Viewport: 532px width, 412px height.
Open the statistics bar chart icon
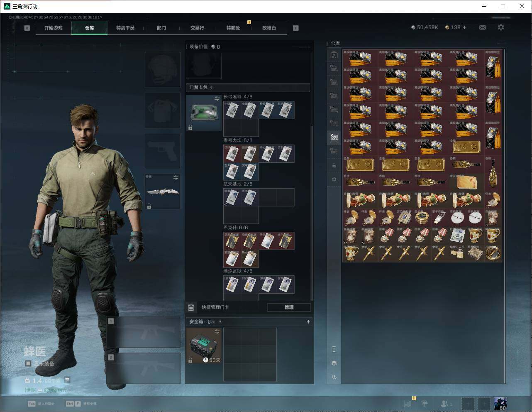click(x=408, y=403)
